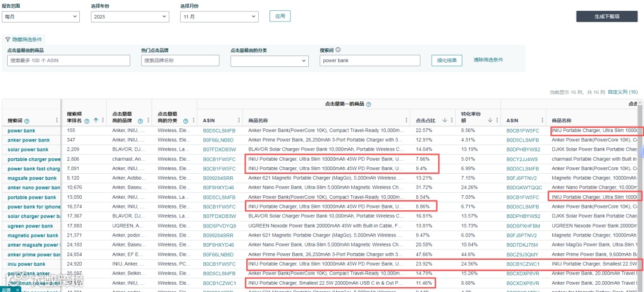Open help icon next to 点击量第一的商品 header

click(369, 104)
